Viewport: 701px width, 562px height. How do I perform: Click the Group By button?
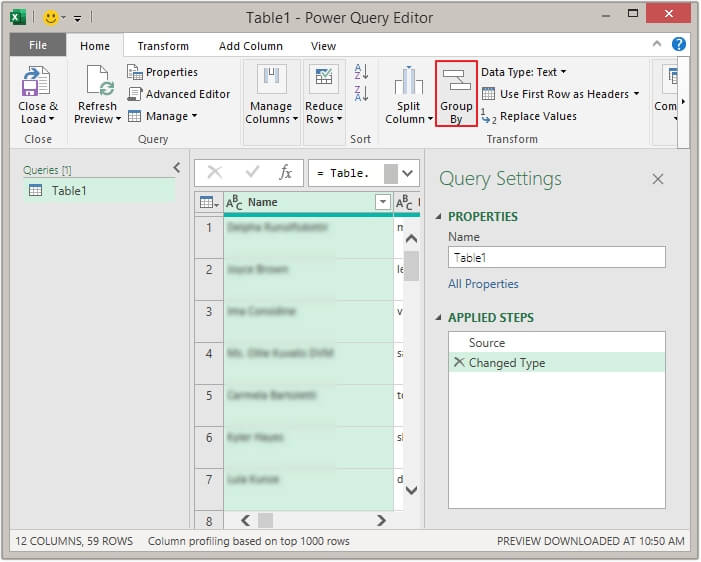(x=456, y=95)
